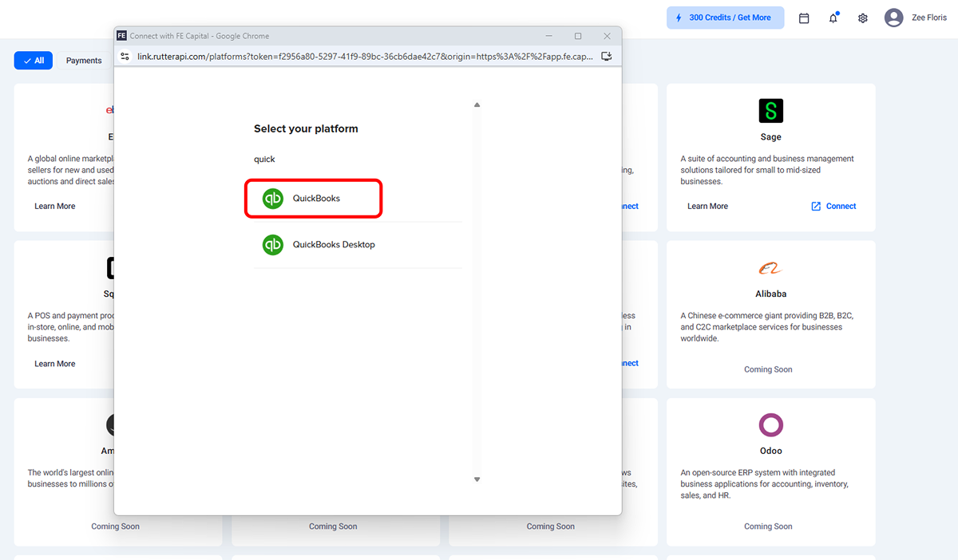Click the user avatar icon
The width and height of the screenshot is (958, 560).
click(x=893, y=18)
